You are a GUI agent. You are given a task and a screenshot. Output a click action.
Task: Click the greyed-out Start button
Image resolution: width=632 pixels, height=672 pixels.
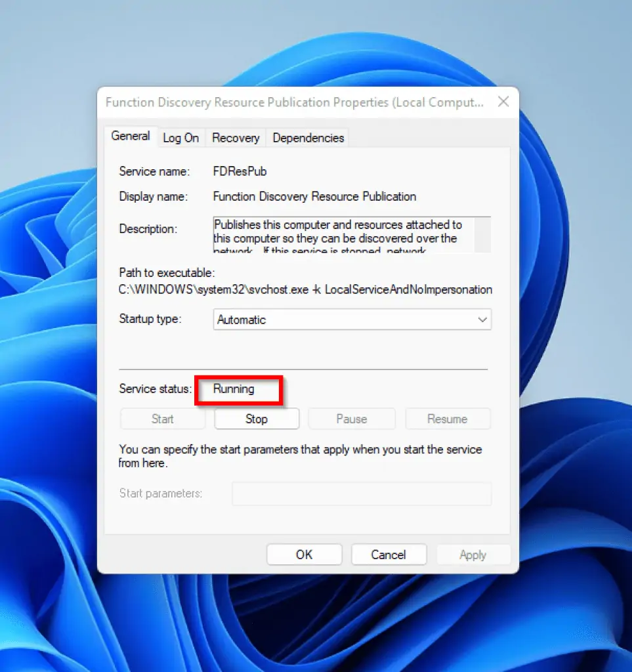[x=162, y=419]
